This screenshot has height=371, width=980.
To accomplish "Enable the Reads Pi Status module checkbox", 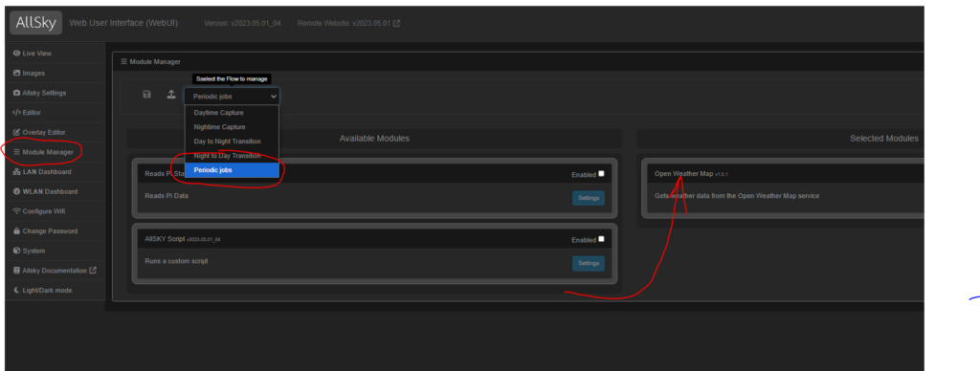I will coord(601,174).
